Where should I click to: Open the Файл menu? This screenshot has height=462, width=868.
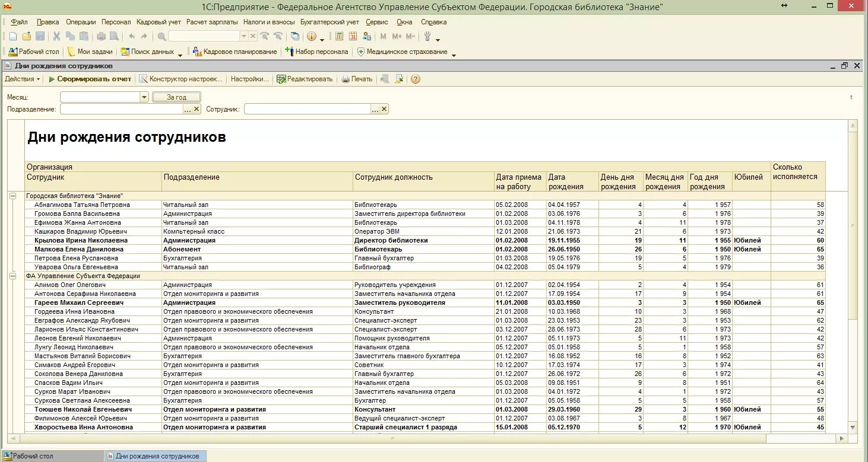pyautogui.click(x=19, y=22)
